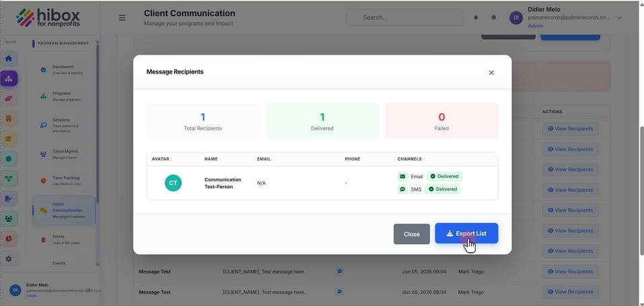This screenshot has width=644, height=306.
Task: Click the NAME column header
Action: click(211, 159)
